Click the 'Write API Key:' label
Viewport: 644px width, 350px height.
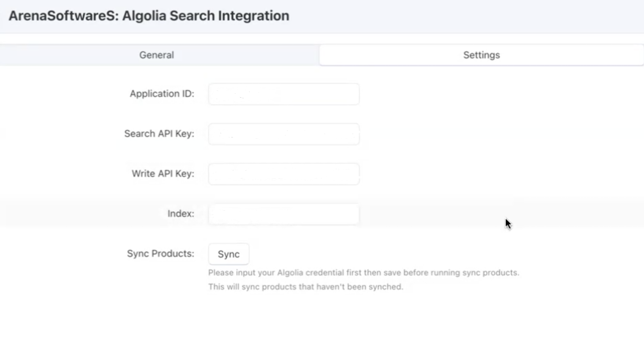163,173
